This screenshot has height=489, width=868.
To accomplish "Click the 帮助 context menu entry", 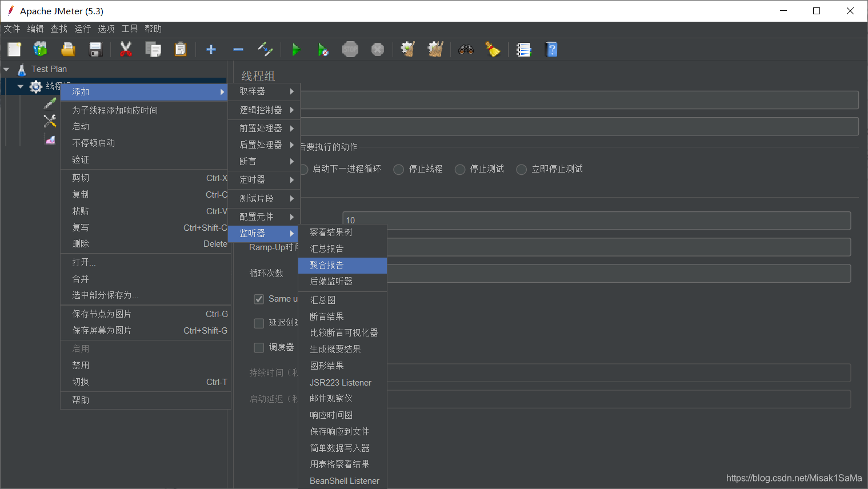I will click(81, 399).
